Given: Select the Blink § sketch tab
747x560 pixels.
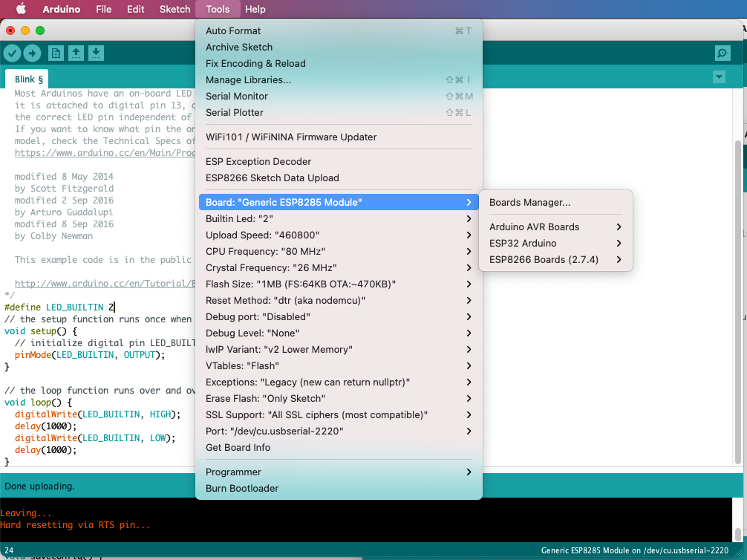Looking at the screenshot, I should click(28, 79).
